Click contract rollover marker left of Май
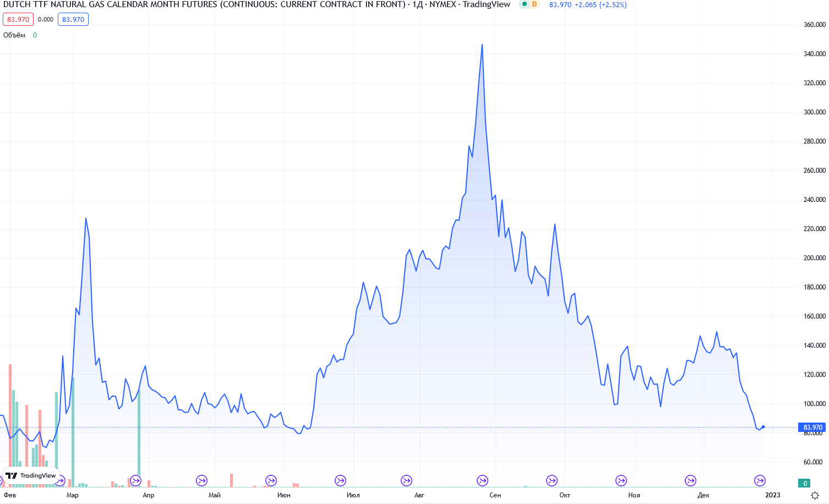829x504 pixels. [x=201, y=480]
